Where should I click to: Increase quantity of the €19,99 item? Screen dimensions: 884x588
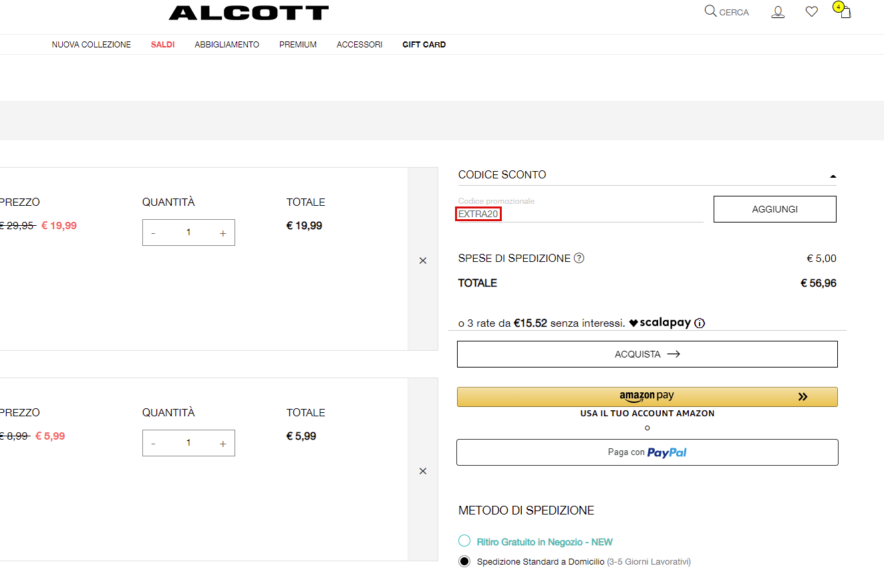(x=223, y=233)
